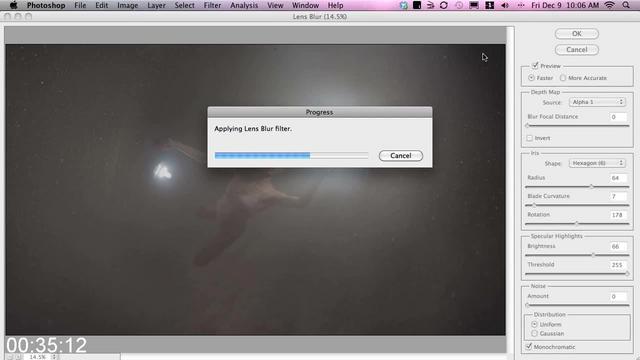Open the View menu
Screen dimensions: 640x360
pos(275,5)
